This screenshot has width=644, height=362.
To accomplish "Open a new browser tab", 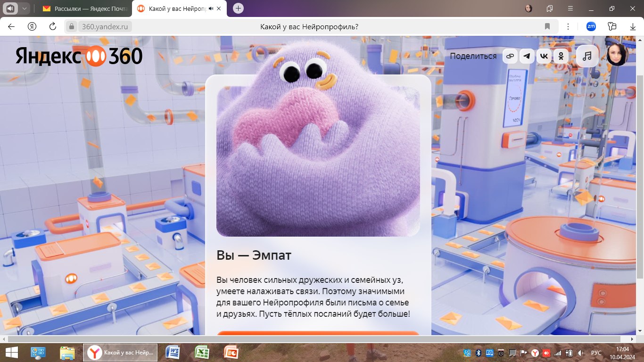I will [x=239, y=8].
